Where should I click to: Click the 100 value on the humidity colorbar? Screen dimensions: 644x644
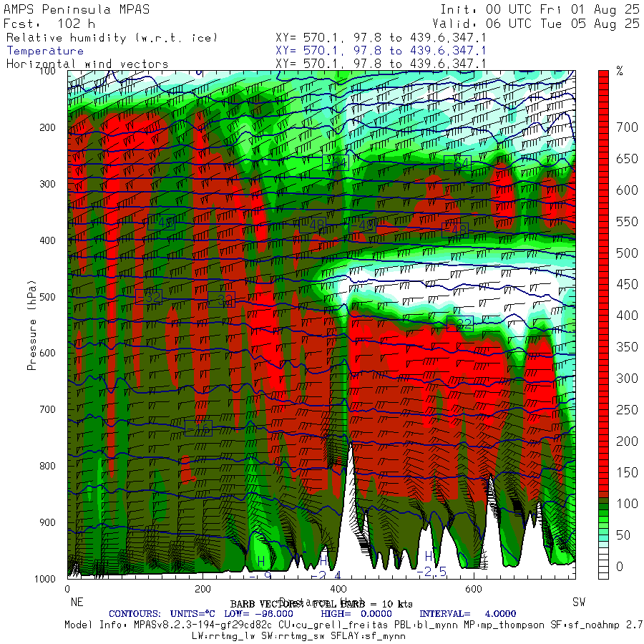(x=627, y=504)
